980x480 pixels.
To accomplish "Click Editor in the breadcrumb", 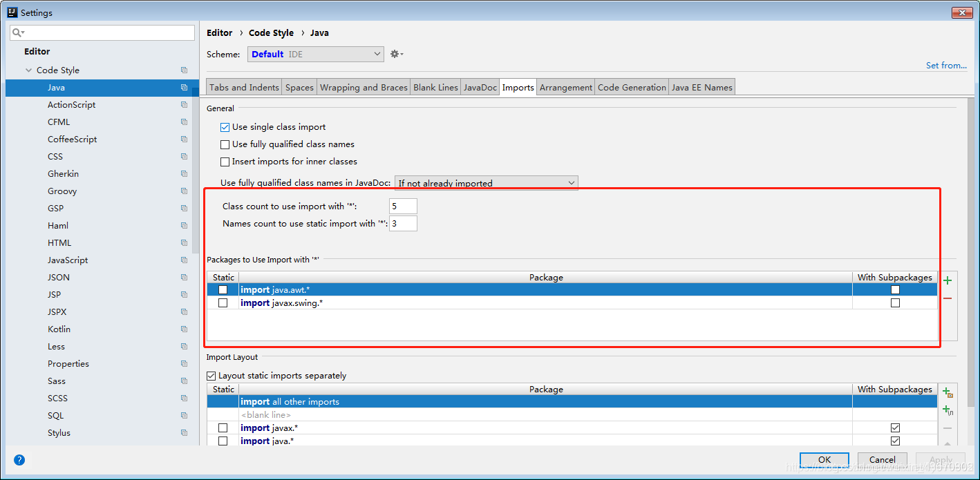I will pyautogui.click(x=220, y=32).
